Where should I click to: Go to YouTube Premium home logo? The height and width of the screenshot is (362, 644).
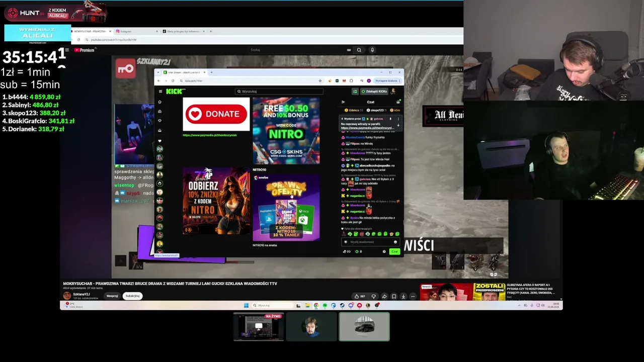click(85, 50)
